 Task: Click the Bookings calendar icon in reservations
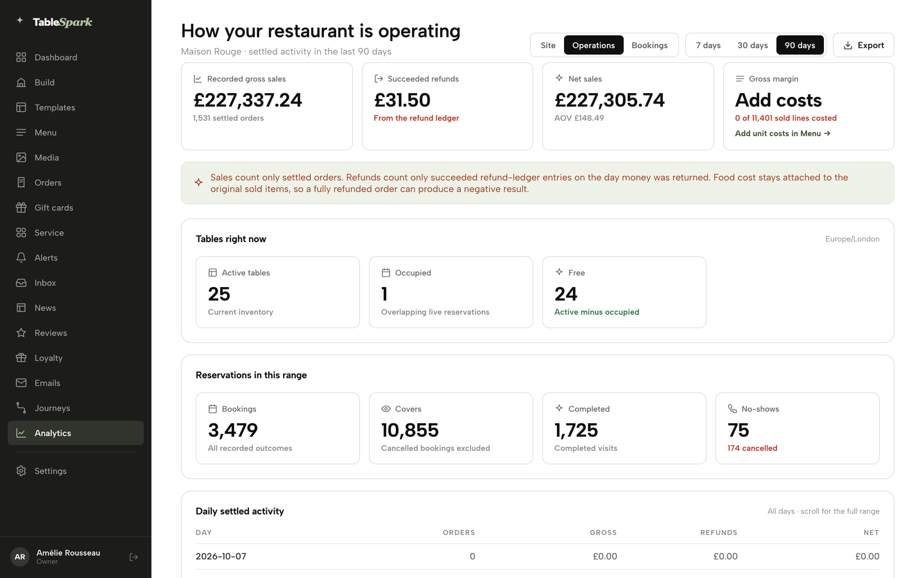[212, 408]
